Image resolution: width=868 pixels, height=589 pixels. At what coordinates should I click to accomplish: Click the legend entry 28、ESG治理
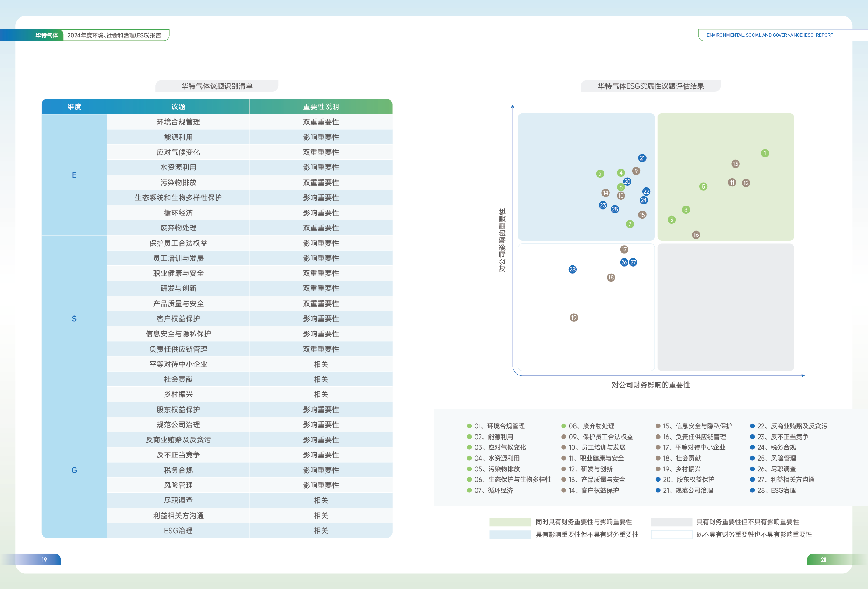click(x=776, y=490)
